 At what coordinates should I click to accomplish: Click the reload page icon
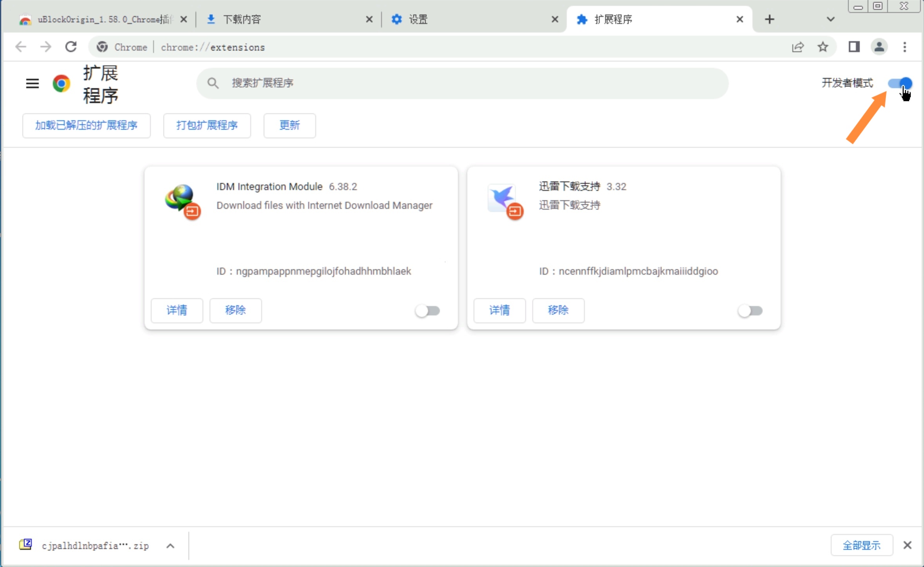pyautogui.click(x=71, y=47)
